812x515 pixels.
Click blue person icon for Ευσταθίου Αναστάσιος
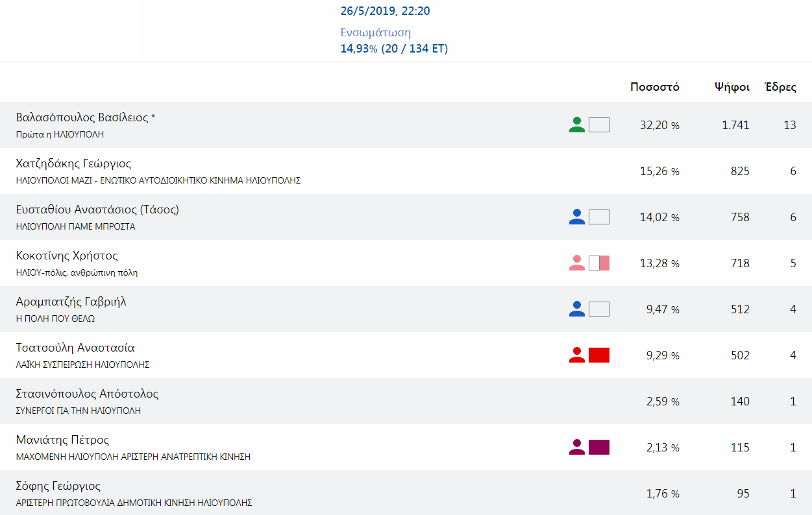[x=576, y=217]
